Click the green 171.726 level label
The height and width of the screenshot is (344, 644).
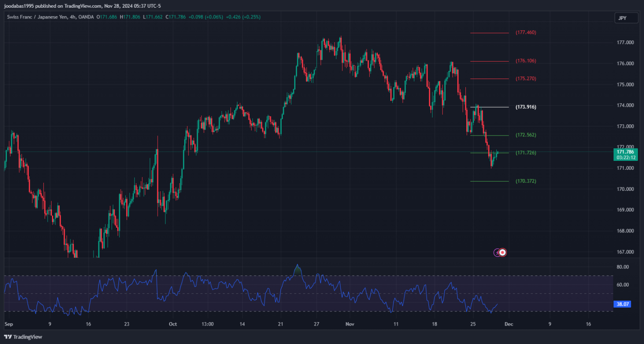526,153
